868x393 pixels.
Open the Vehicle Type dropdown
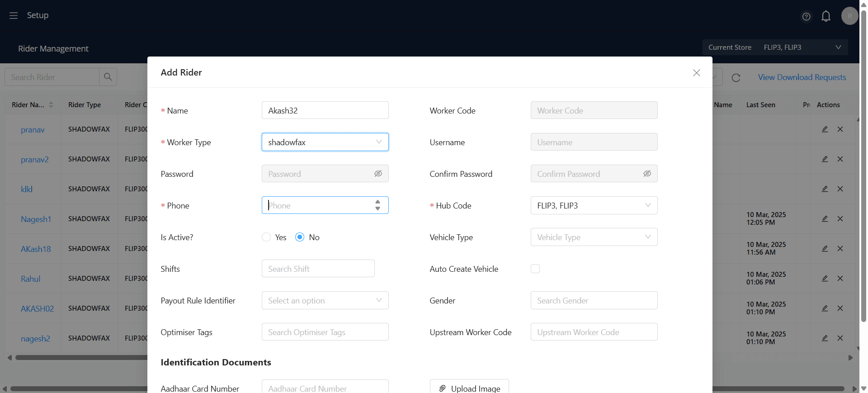[594, 237]
